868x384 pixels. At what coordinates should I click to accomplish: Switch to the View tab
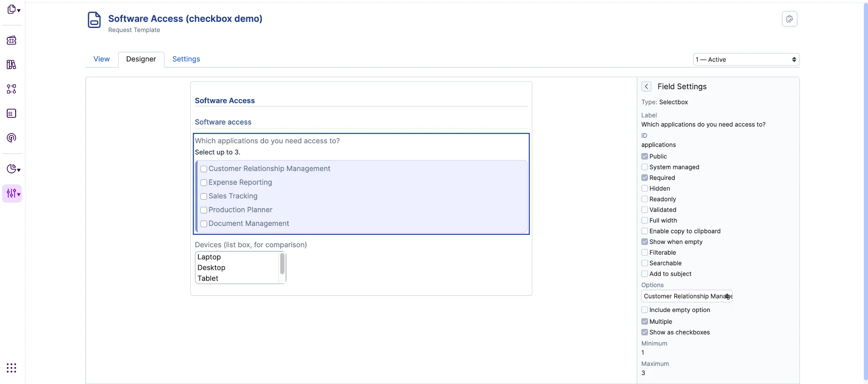coord(102,59)
